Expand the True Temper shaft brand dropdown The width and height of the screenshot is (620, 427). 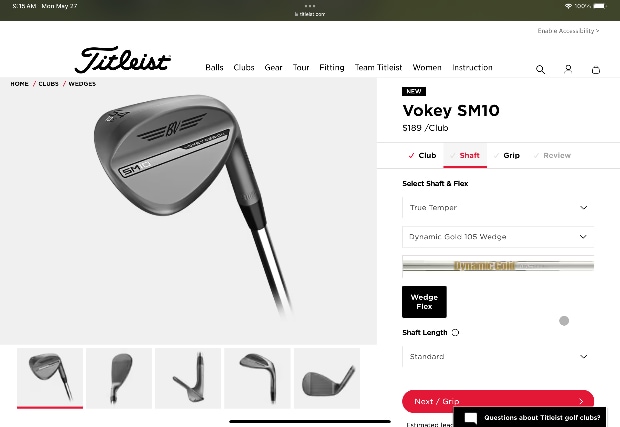498,208
